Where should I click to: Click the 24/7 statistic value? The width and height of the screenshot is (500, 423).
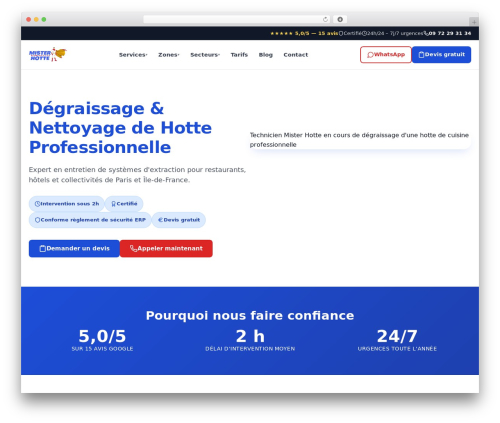click(397, 336)
